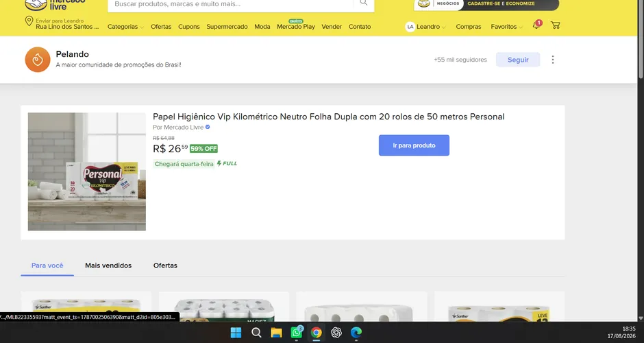Click the search magnifier icon in search bar
This screenshot has height=343, width=644.
(364, 3)
